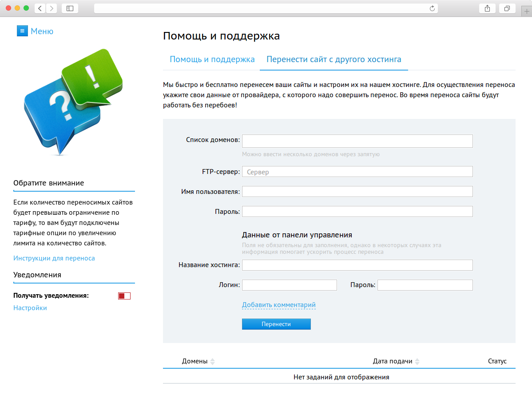Viewport: 532px width, 406px height.
Task: Toggle the Получать уведомления switch
Action: coord(124,296)
